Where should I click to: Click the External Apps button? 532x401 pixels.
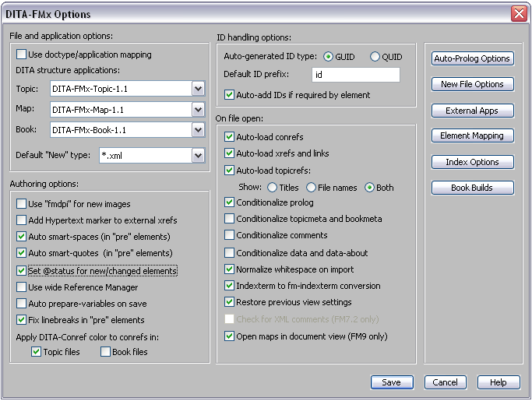point(472,111)
